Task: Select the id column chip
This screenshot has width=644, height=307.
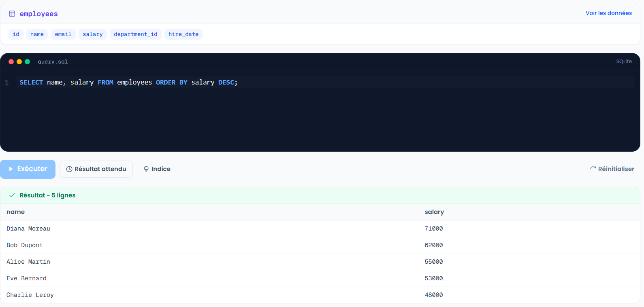Action: tap(16, 34)
